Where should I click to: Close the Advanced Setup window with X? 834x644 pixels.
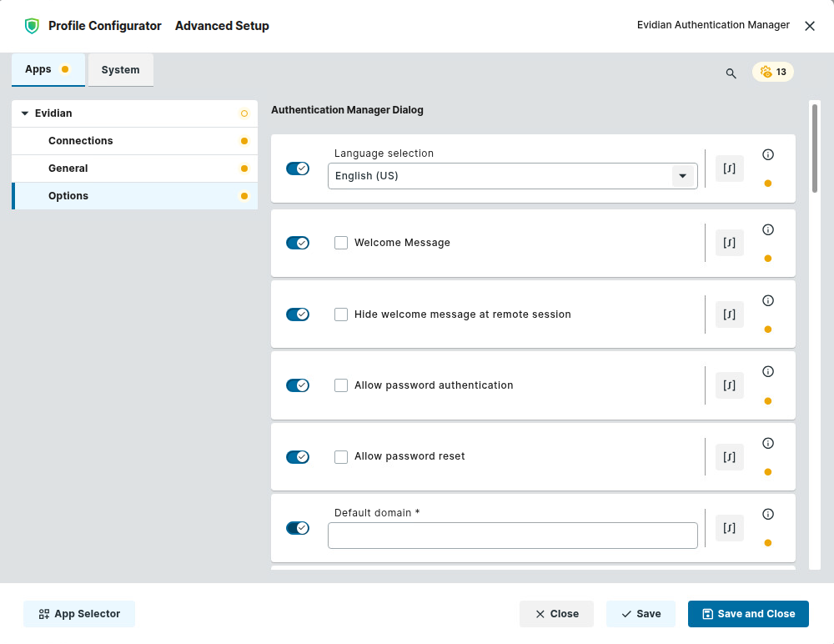click(x=810, y=26)
